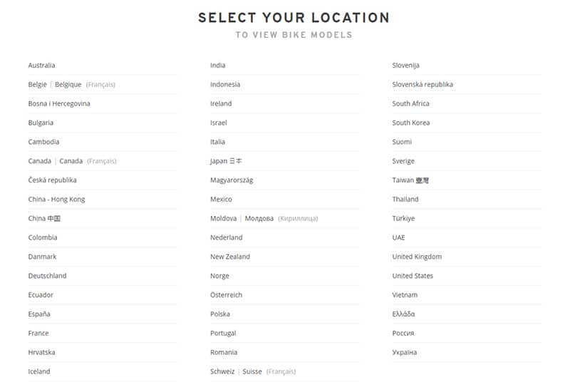Viewport: 570px width, 392px height.
Task: Select the Schweiz German option
Action: click(x=222, y=371)
